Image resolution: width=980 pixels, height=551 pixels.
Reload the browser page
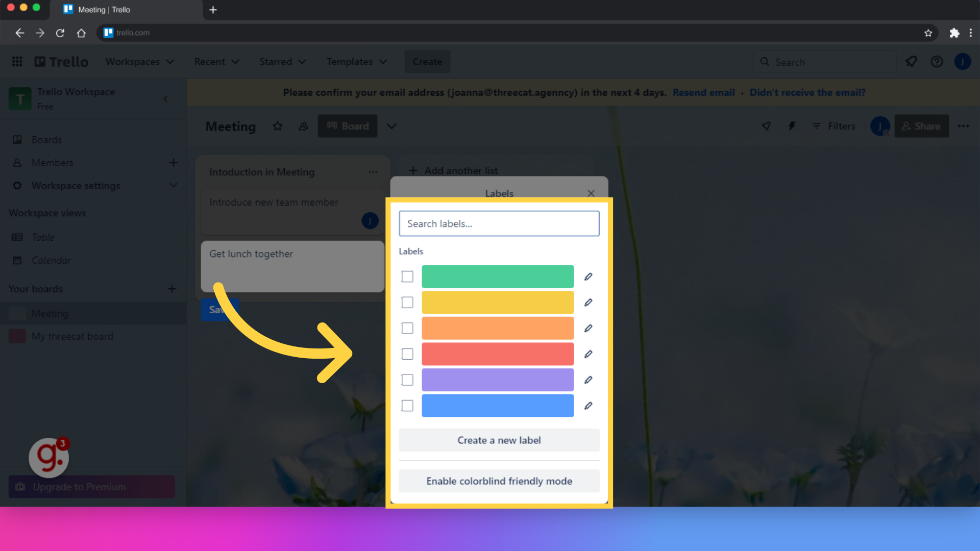click(60, 33)
